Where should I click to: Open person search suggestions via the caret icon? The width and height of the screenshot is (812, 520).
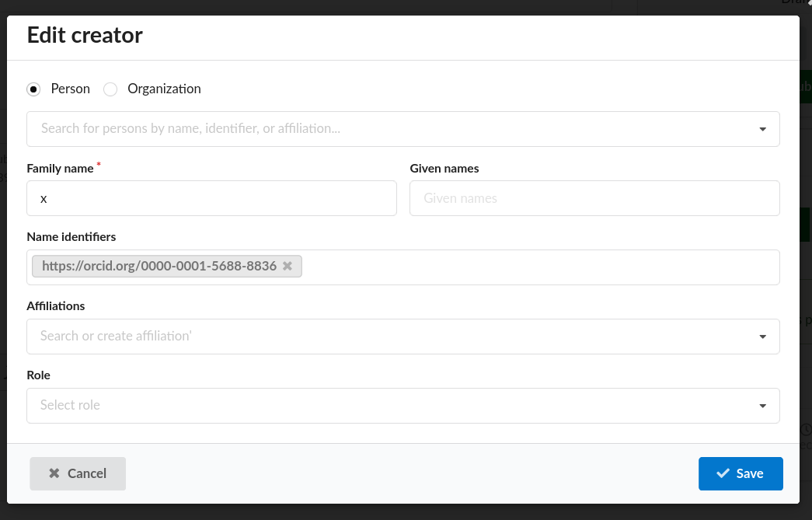click(762, 128)
